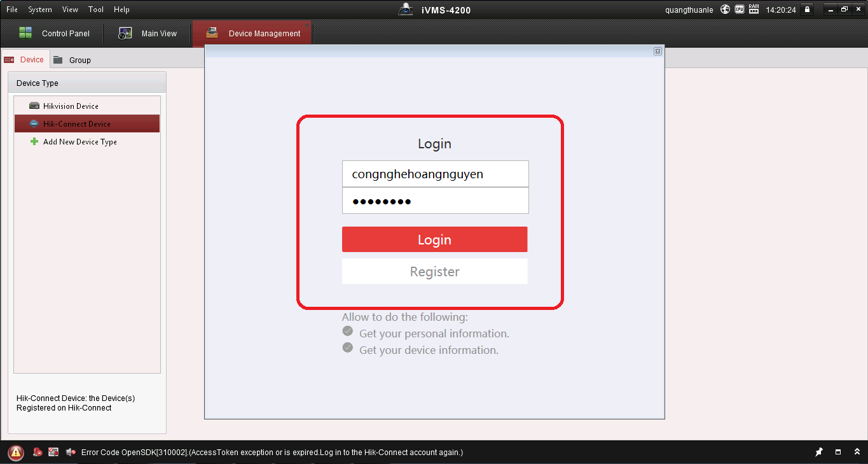The width and height of the screenshot is (868, 464).
Task: Mute the alarm sound speaker icon
Action: click(71, 453)
